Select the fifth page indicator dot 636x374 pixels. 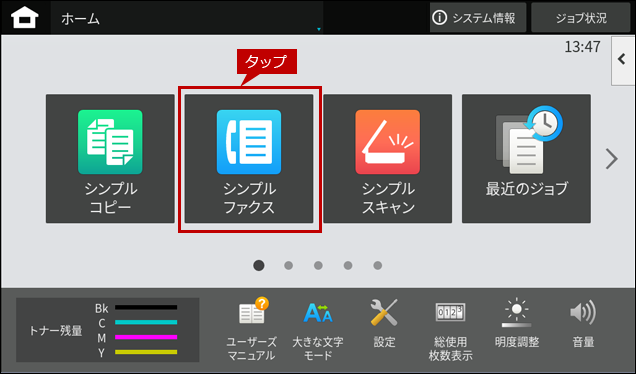click(378, 265)
